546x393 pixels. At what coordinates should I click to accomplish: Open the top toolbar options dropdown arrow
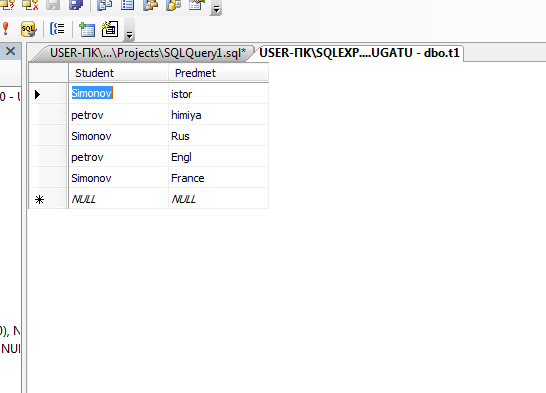click(x=216, y=9)
